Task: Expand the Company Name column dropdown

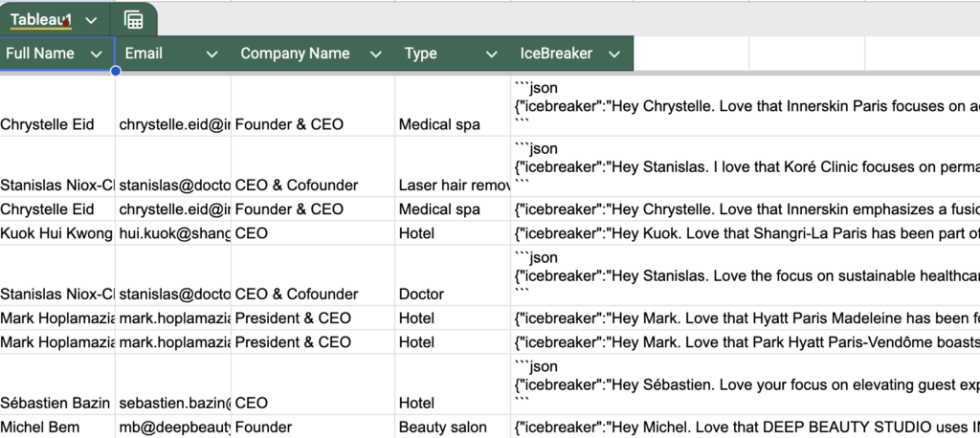Action: tap(376, 55)
